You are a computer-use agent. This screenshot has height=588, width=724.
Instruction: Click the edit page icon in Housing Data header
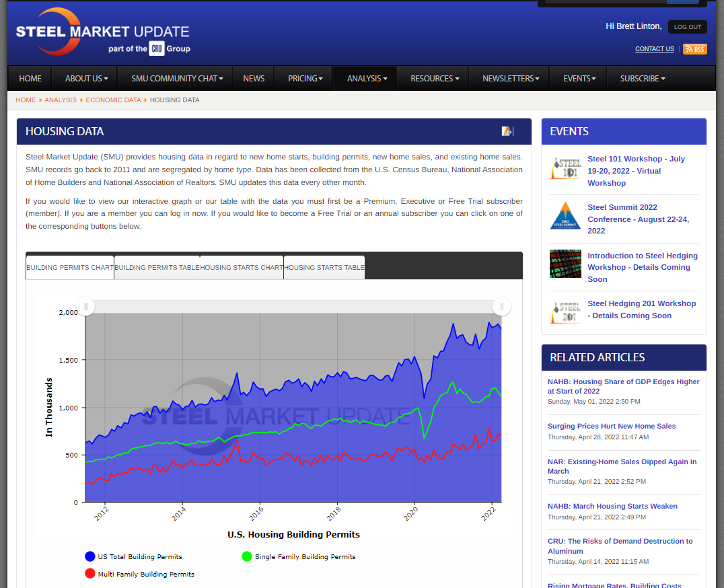(x=507, y=131)
